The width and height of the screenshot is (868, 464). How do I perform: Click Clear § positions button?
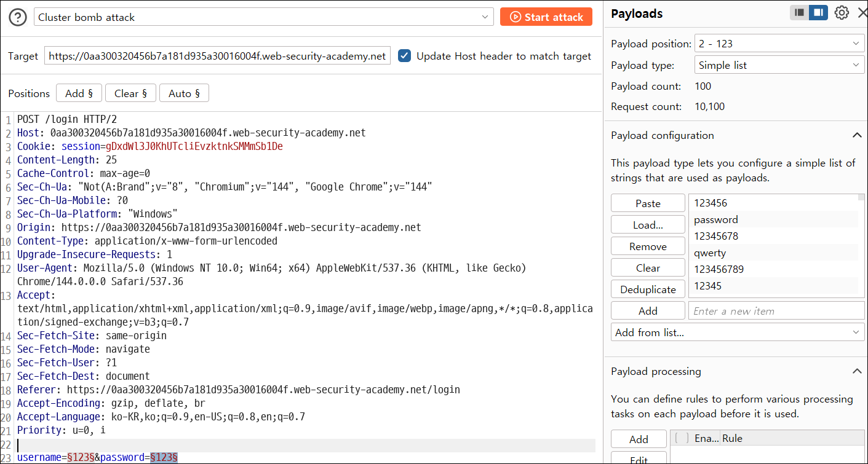130,93
